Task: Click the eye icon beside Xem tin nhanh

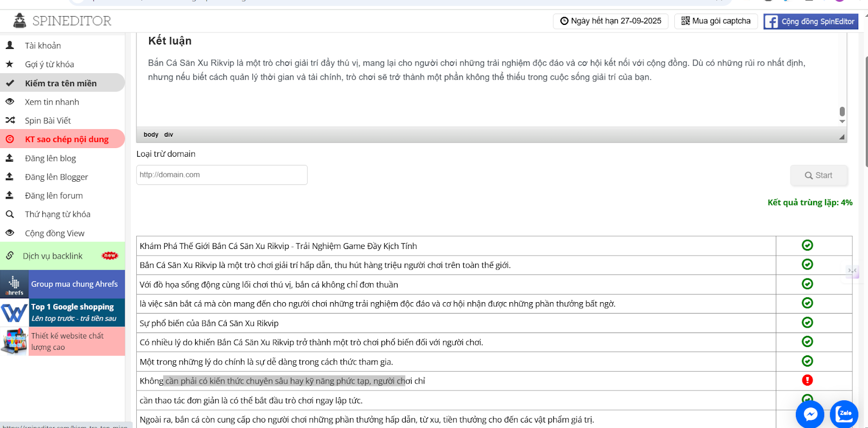Action: pos(10,101)
